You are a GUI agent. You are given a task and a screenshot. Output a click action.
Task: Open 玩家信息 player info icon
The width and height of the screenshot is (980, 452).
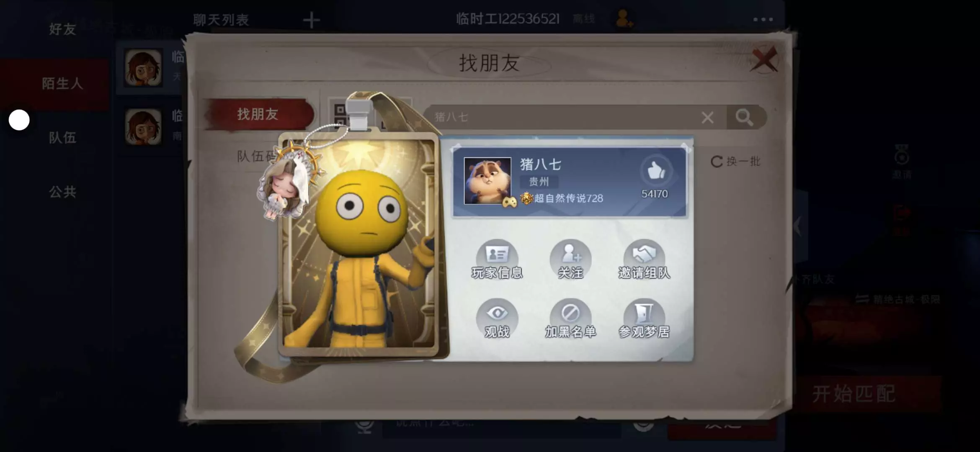coord(497,259)
